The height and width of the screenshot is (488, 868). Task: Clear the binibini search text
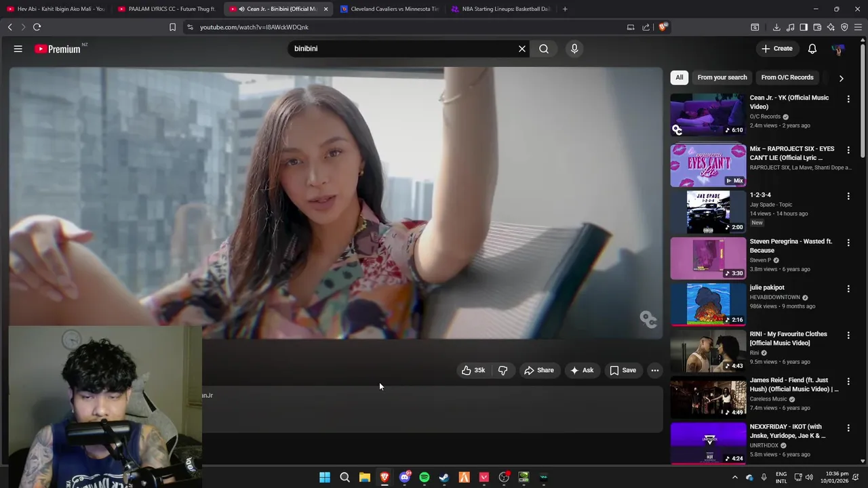click(x=522, y=49)
